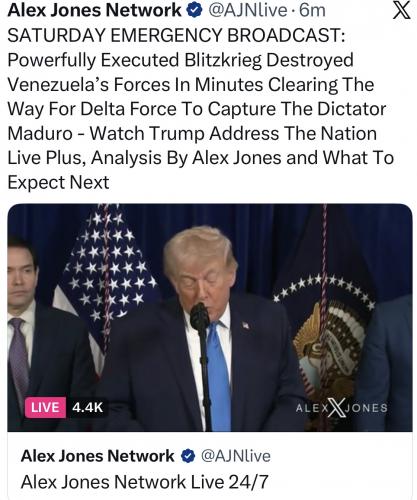Click the presidential seal flag in video
The image size is (417, 500).
(328, 330)
